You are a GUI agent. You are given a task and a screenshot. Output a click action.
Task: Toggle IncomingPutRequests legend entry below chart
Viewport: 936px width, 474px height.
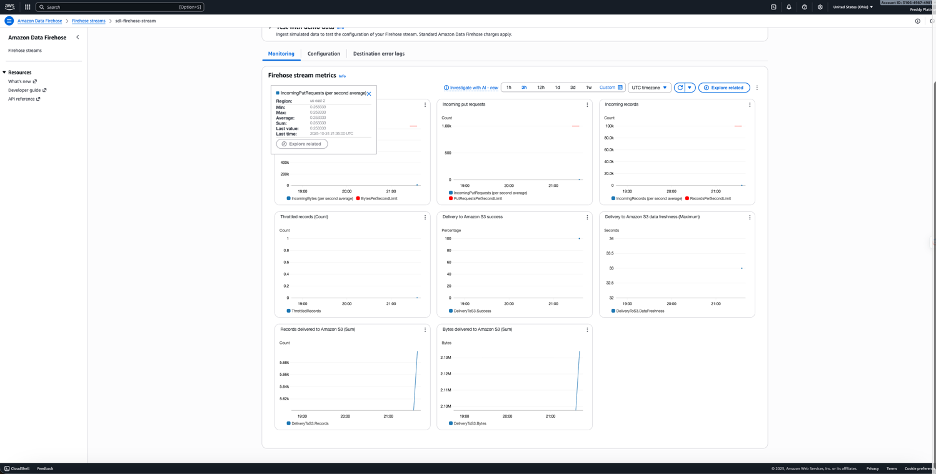click(488, 193)
